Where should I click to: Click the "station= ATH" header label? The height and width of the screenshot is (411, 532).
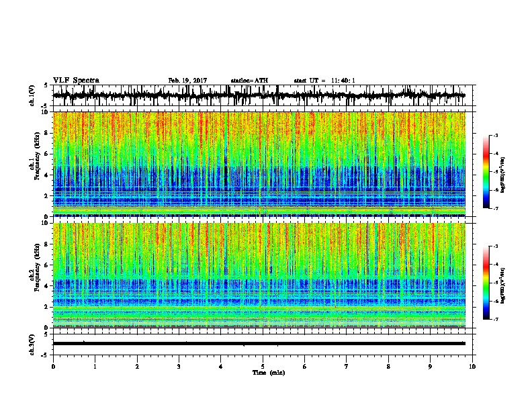pos(249,81)
